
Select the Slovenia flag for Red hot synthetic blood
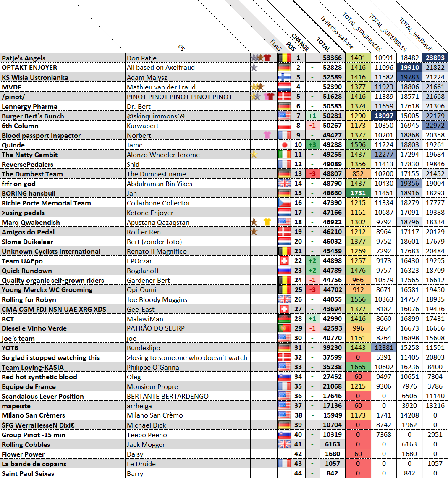coord(284,377)
